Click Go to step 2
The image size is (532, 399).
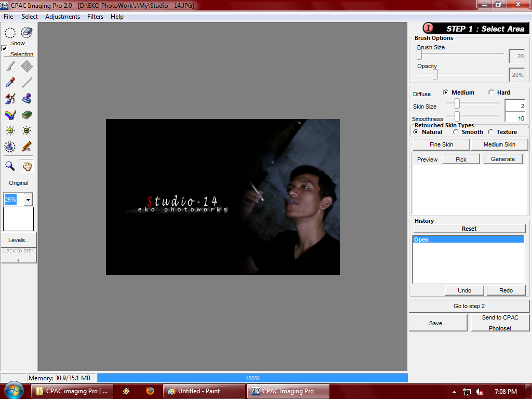[x=469, y=306]
